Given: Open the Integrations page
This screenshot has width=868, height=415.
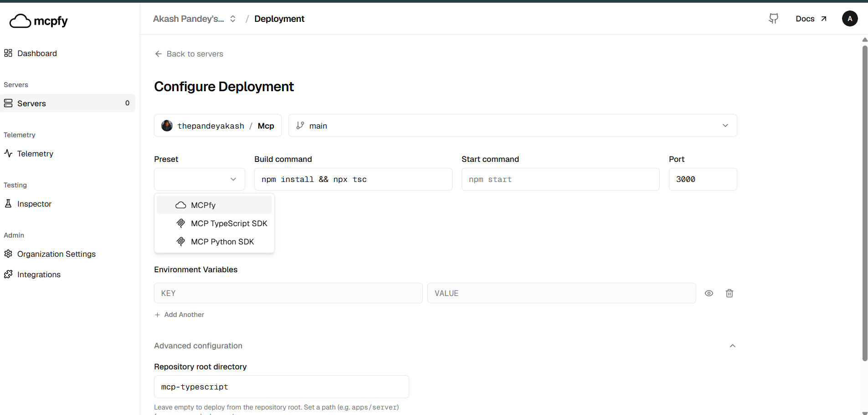Looking at the screenshot, I should pos(68,275).
